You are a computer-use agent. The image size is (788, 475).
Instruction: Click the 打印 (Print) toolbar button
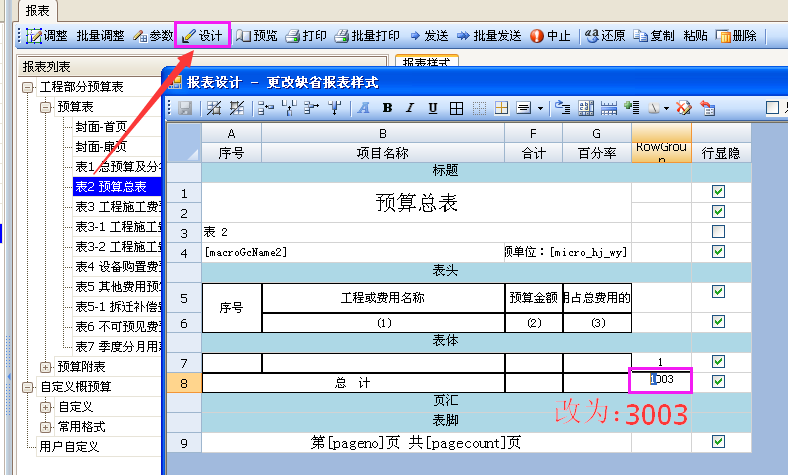click(x=306, y=36)
